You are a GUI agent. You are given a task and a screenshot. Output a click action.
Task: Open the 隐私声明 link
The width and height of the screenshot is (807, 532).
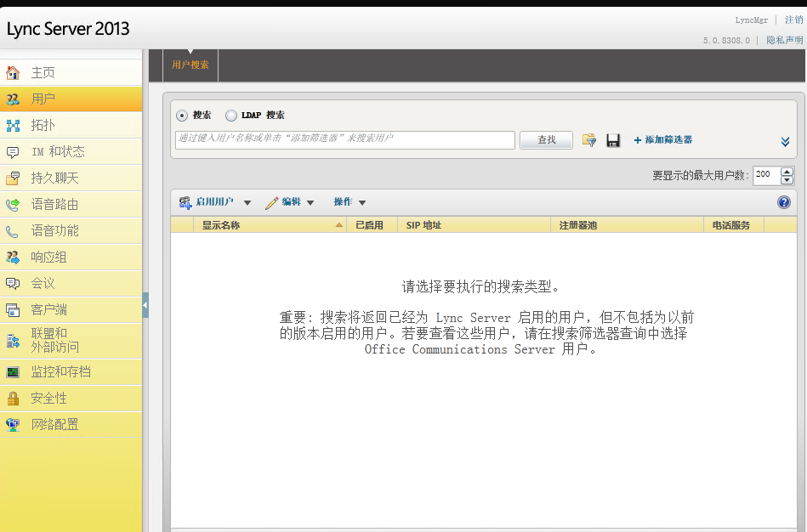[x=784, y=40]
